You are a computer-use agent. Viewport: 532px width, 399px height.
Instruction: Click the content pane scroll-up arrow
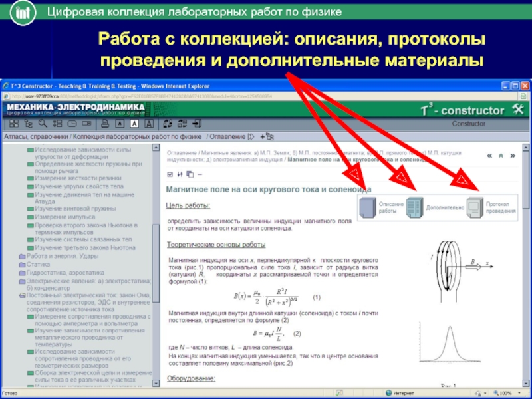pyautogui.click(x=525, y=147)
